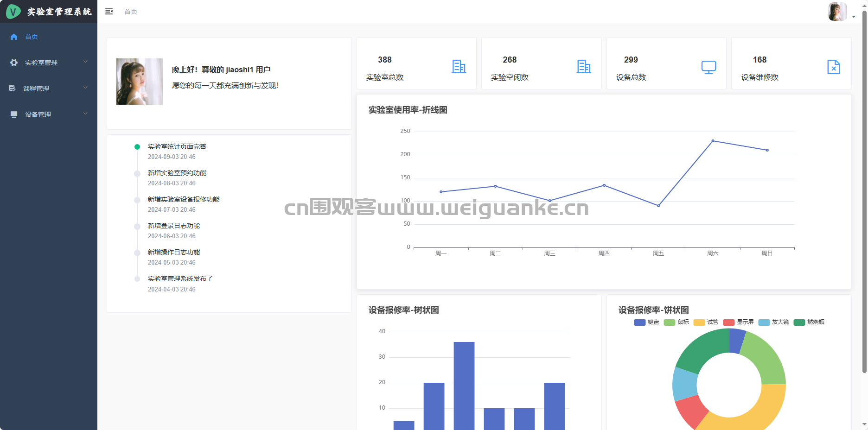Click the 新增实验室设备报修功能 timeline entry
Screen dimensions: 868x430
(x=184, y=199)
